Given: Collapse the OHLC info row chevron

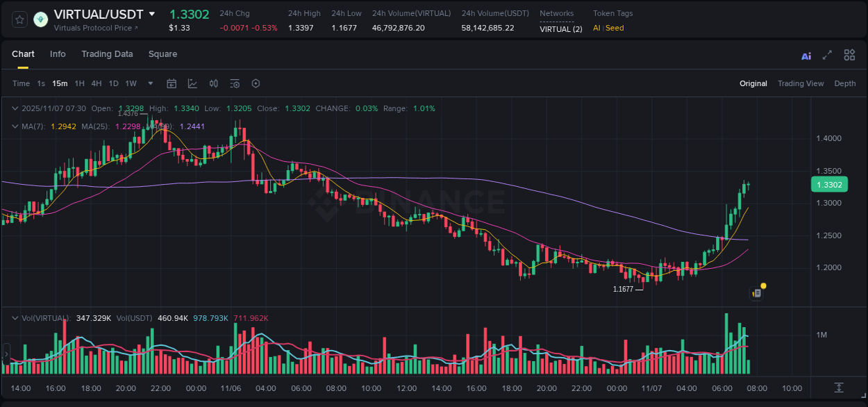Looking at the screenshot, I should (x=15, y=108).
